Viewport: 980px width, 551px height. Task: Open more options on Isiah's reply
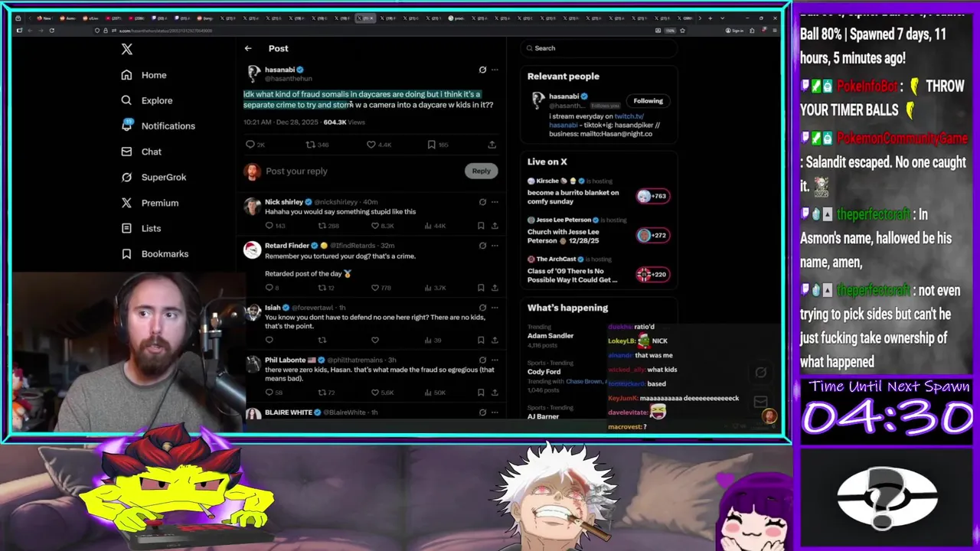coord(495,308)
